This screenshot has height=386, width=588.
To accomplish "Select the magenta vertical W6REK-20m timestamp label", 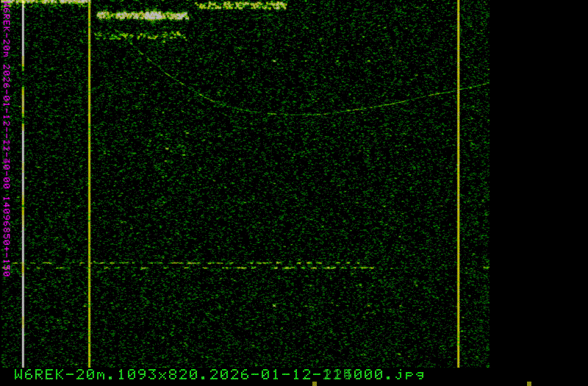I will (x=7, y=138).
